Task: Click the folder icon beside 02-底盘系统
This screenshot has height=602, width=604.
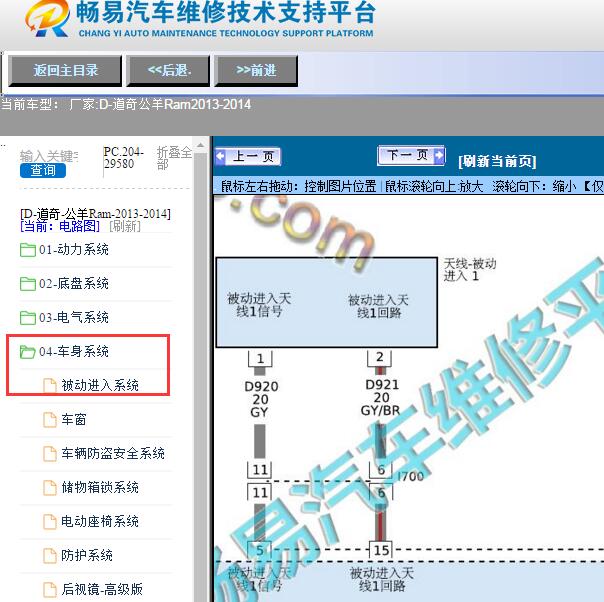Action: pyautogui.click(x=28, y=284)
